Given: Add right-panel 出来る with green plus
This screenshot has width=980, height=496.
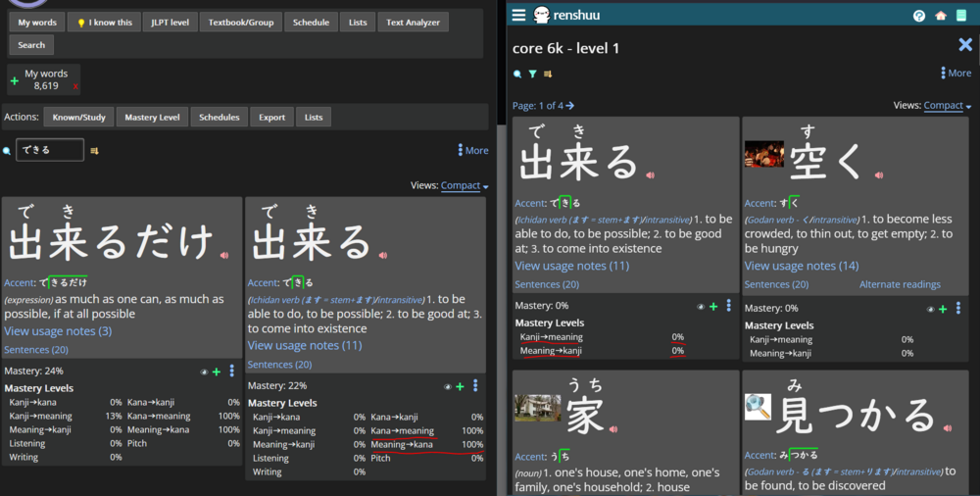Looking at the screenshot, I should pyautogui.click(x=713, y=307).
